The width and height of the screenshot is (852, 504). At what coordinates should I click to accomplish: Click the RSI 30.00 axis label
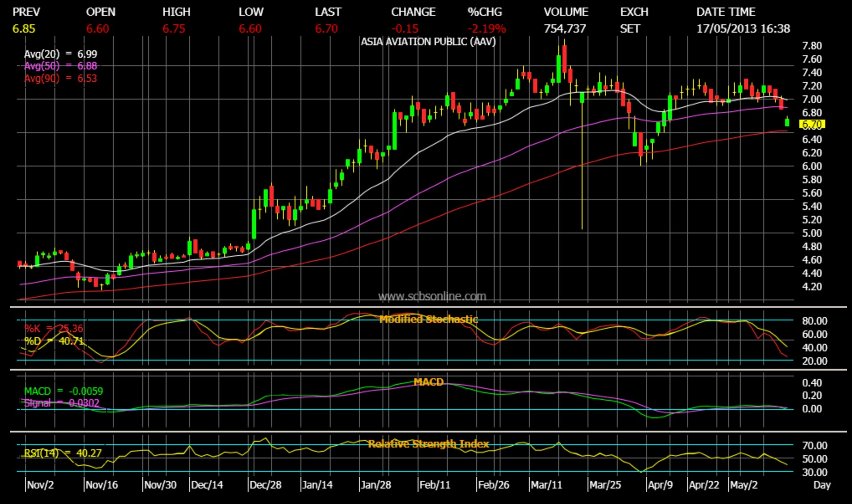[x=814, y=472]
